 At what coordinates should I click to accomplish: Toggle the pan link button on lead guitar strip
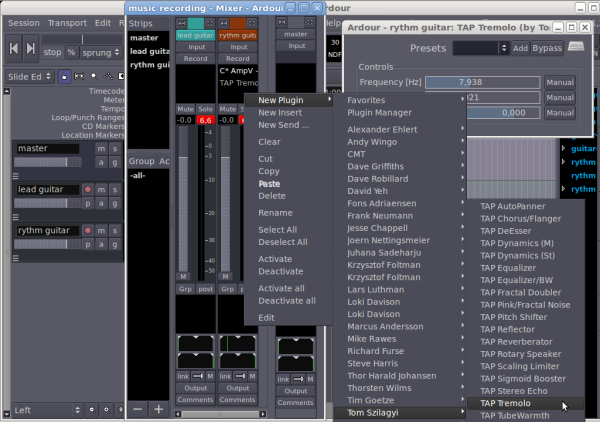point(183,376)
